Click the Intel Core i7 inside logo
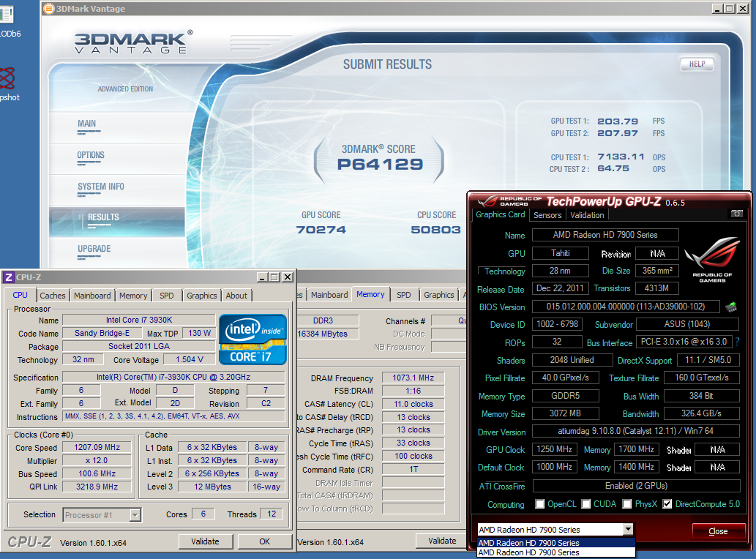This screenshot has height=559, width=756. [x=252, y=339]
